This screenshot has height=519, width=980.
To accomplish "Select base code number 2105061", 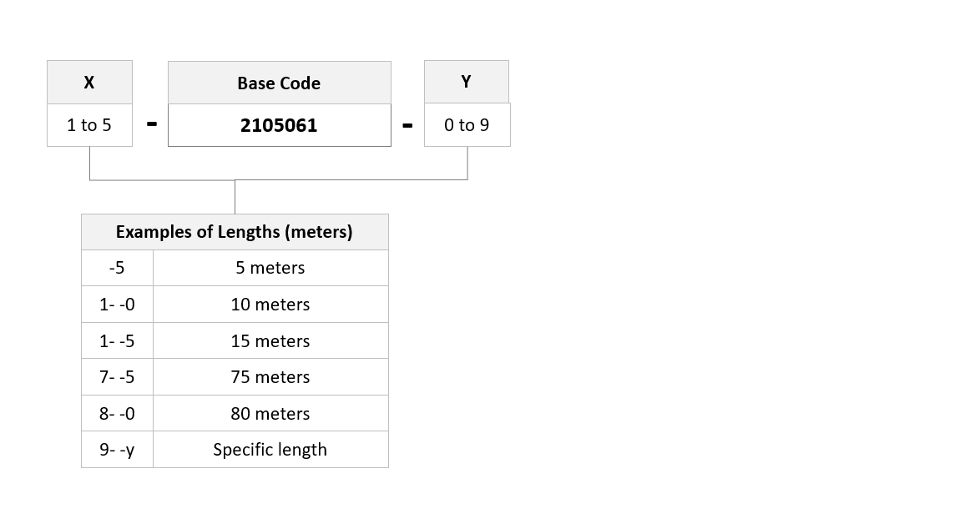I will tap(280, 125).
